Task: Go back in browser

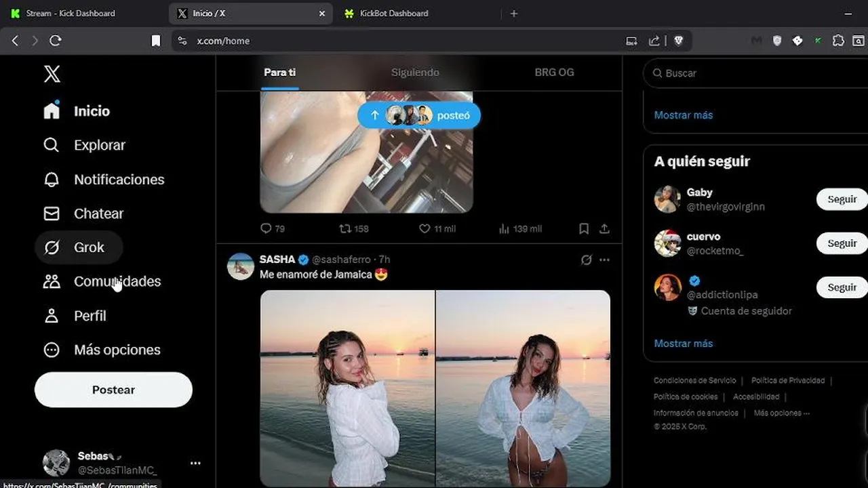Action: tap(15, 41)
